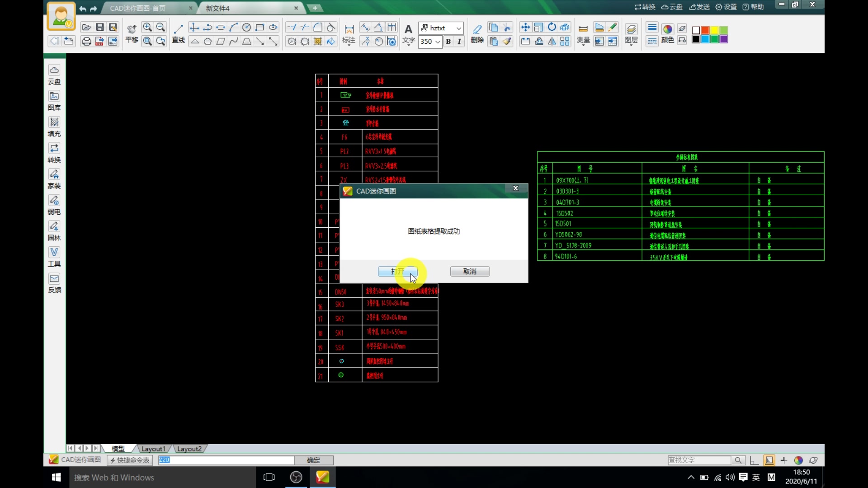This screenshot has height=488, width=868.
Task: Pick the red color swatch
Action: coord(705,30)
